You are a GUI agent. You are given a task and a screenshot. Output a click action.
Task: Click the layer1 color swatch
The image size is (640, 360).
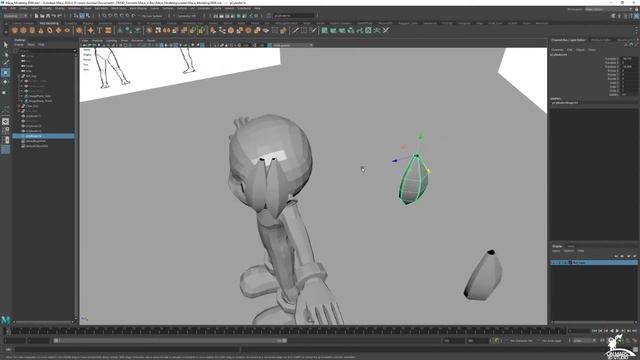570,262
